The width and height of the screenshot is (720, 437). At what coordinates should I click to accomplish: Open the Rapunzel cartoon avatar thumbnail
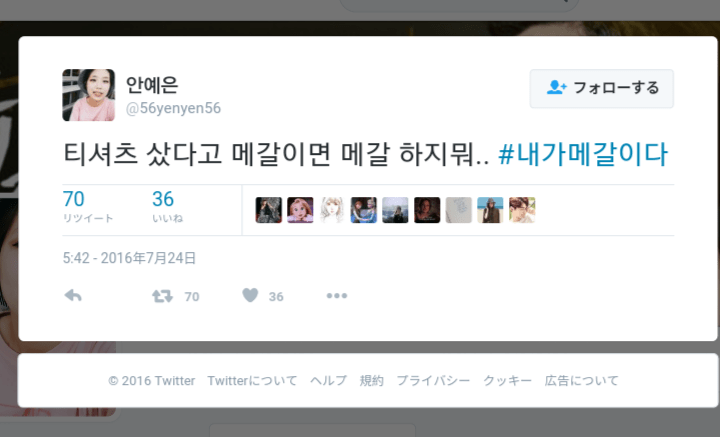click(300, 210)
